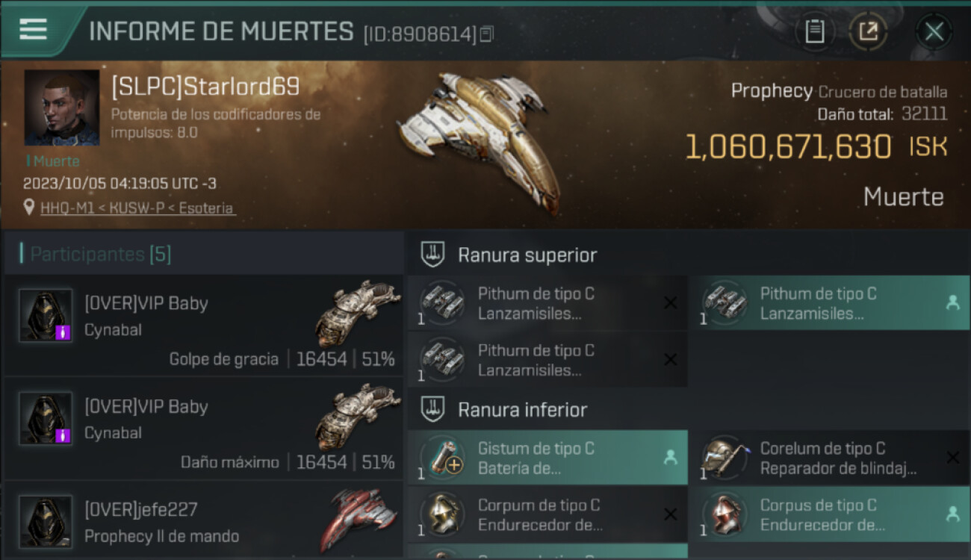Click the Corpus de tipo C Endurecedor module

click(x=829, y=514)
